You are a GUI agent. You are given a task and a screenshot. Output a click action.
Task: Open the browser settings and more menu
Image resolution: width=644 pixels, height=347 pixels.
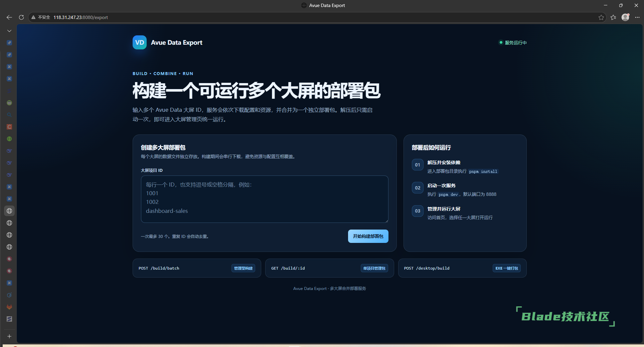point(637,17)
